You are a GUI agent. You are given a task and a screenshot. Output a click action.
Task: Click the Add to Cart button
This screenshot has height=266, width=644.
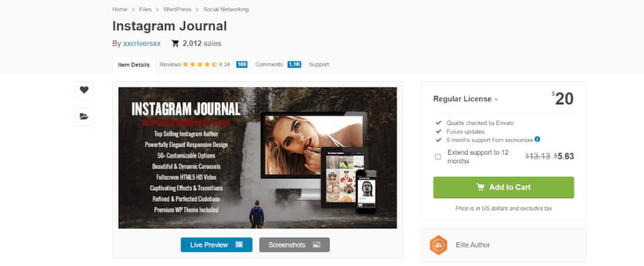click(x=504, y=187)
